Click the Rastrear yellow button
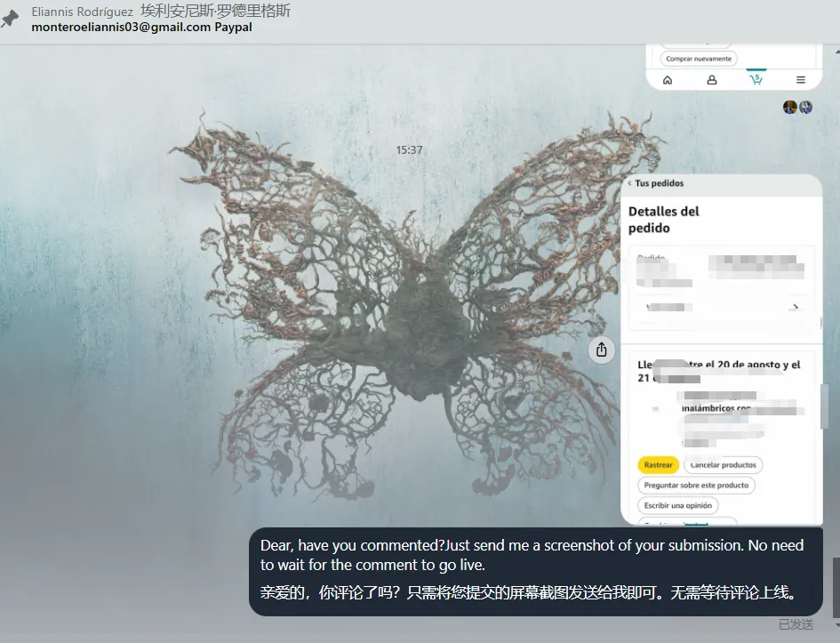Viewport: 840px width, 643px height. coord(658,465)
